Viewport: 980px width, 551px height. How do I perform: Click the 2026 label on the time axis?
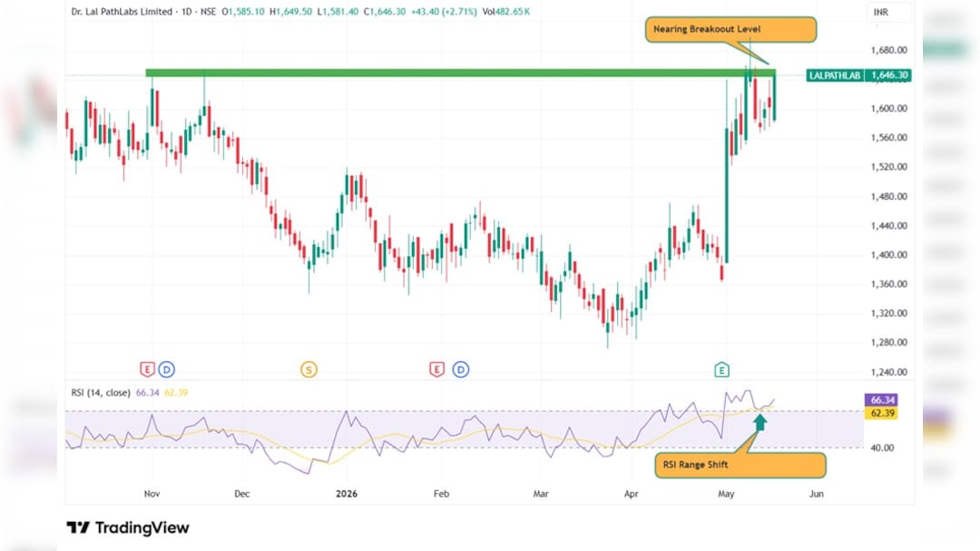click(347, 494)
